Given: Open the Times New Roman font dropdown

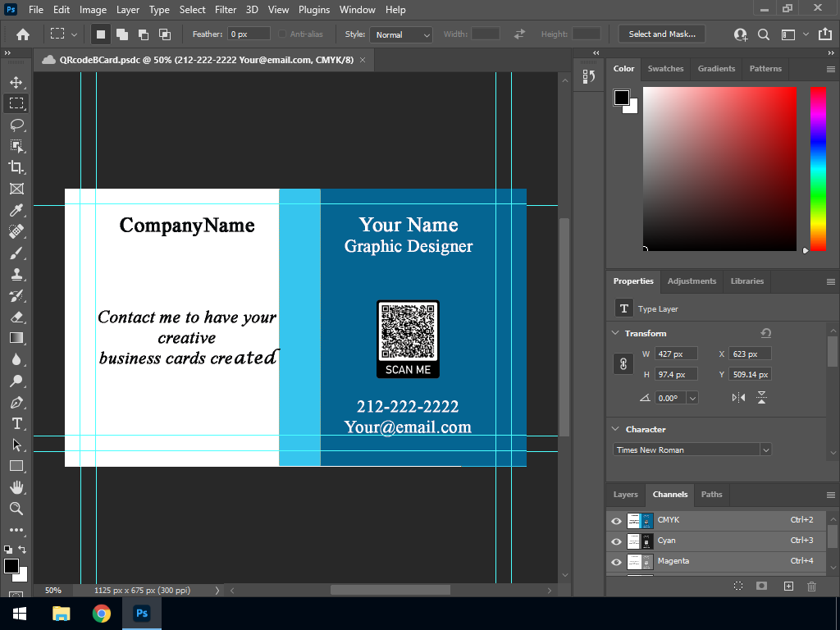Looking at the screenshot, I should click(x=693, y=450).
